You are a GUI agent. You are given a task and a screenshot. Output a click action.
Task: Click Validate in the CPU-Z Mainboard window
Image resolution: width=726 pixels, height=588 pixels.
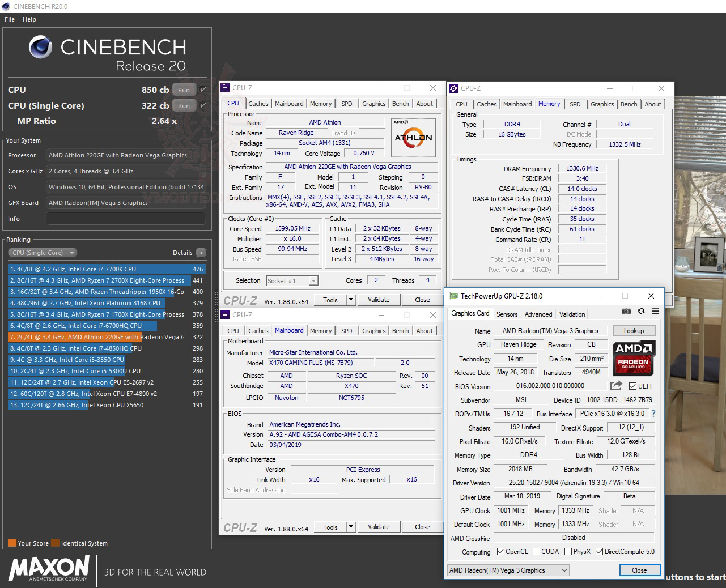(379, 527)
